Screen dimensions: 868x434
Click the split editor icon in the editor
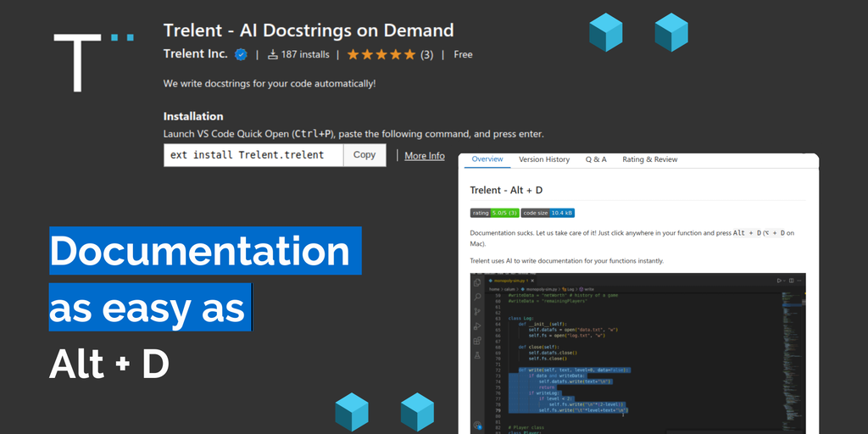[x=790, y=281]
